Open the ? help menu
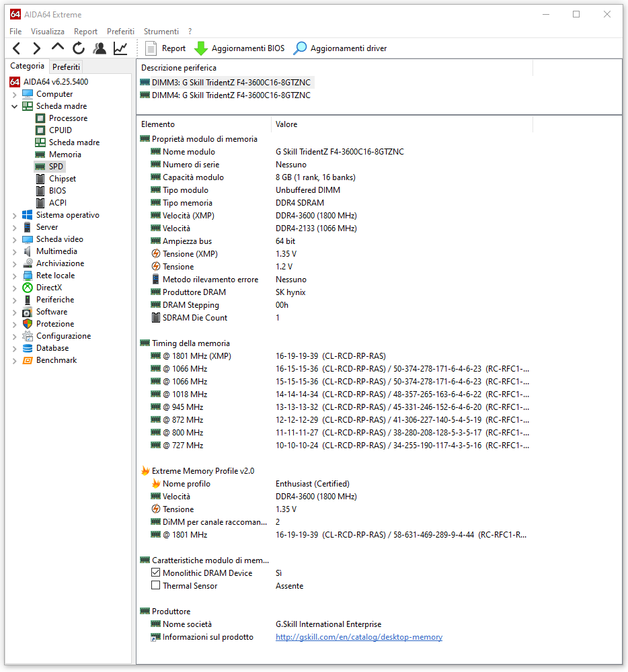628x672 pixels. click(x=190, y=32)
